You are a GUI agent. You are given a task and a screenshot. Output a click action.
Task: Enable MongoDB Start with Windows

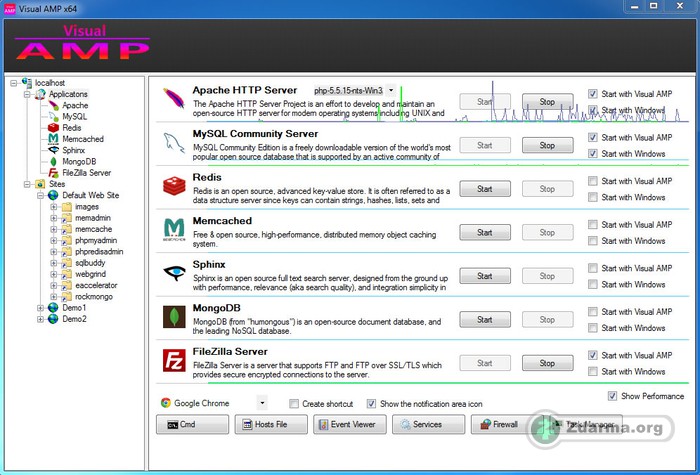592,328
